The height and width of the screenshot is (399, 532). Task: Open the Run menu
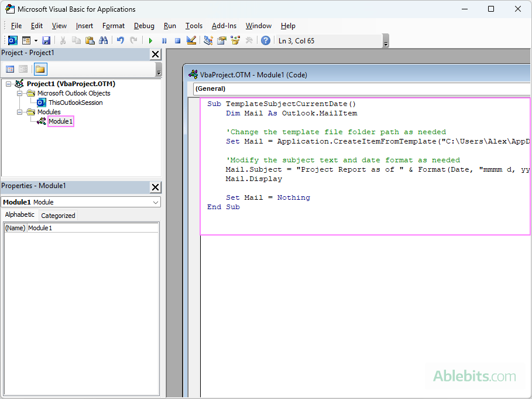click(170, 26)
